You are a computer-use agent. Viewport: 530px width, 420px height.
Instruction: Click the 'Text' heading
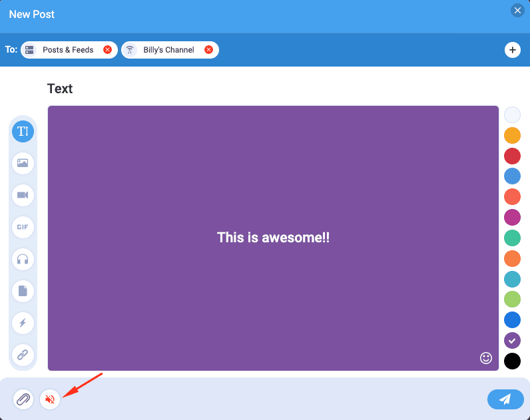click(60, 89)
